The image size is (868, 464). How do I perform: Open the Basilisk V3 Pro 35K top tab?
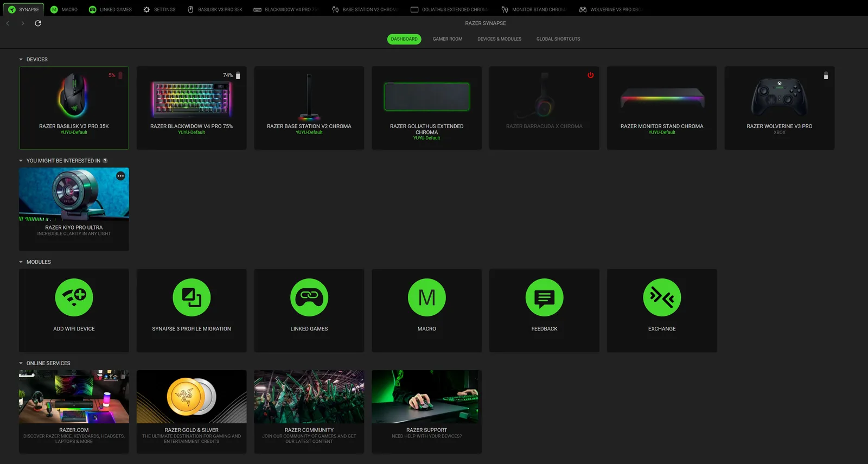point(215,9)
